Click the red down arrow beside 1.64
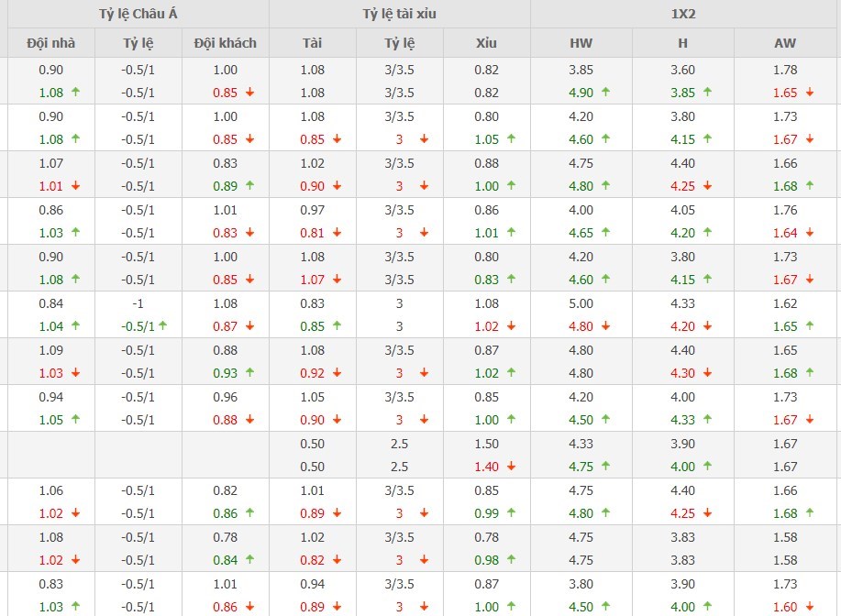Viewport: 841px width, 616px height. pyautogui.click(x=809, y=233)
